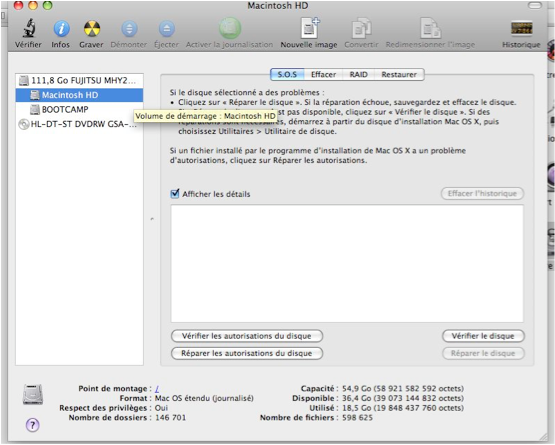This screenshot has height=445, width=555.
Task: Click the window resize grip corner
Action: (x=542, y=437)
